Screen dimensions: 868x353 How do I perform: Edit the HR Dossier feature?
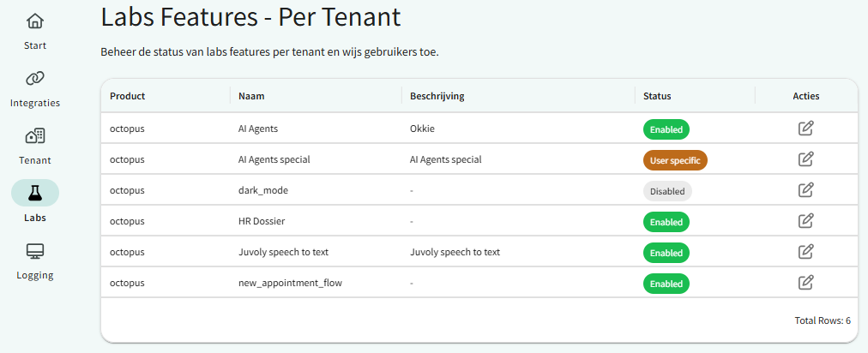coord(805,221)
